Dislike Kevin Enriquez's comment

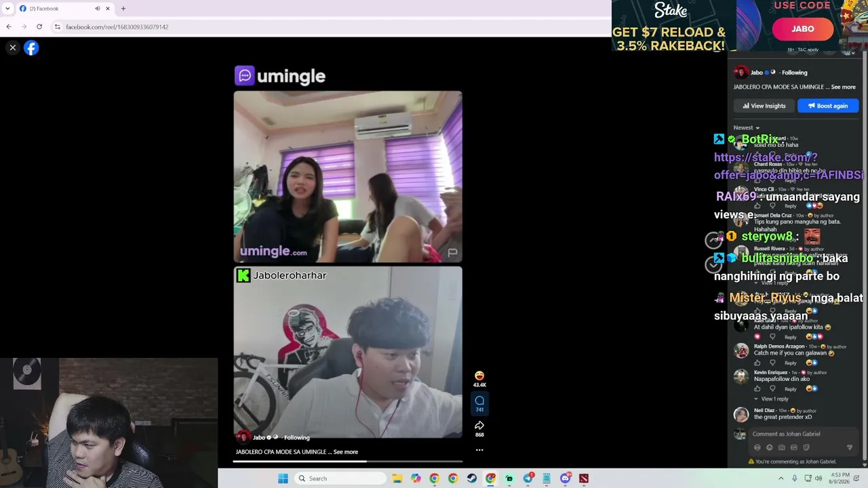pos(772,389)
